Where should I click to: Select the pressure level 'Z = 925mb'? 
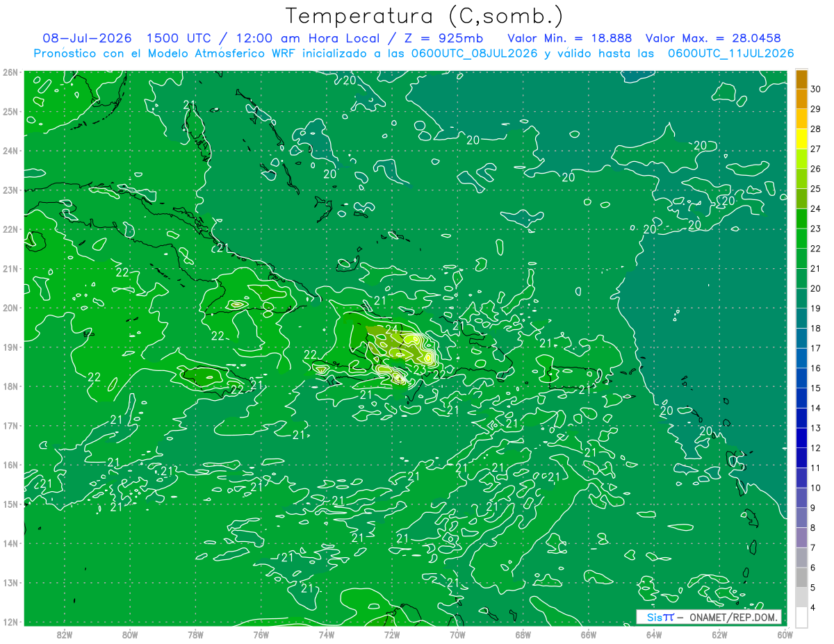[444, 38]
